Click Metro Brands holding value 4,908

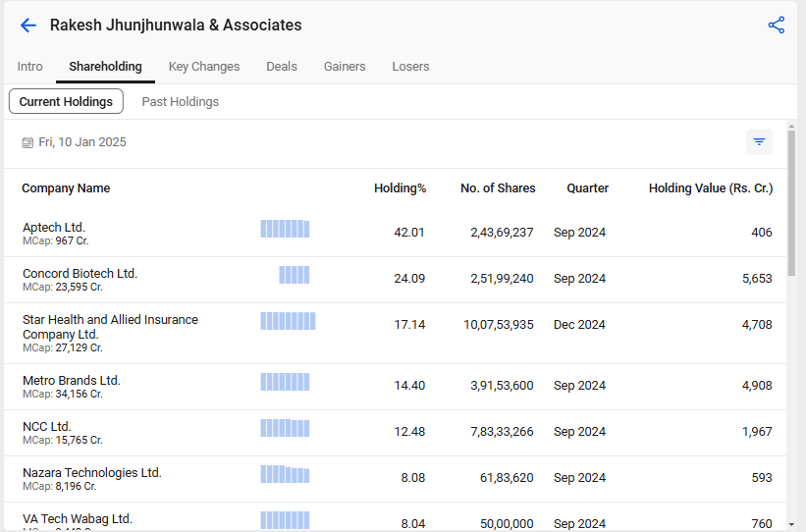pyautogui.click(x=757, y=386)
